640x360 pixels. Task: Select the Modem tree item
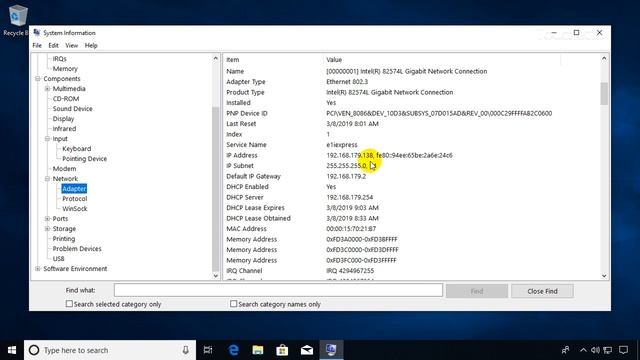(64, 169)
